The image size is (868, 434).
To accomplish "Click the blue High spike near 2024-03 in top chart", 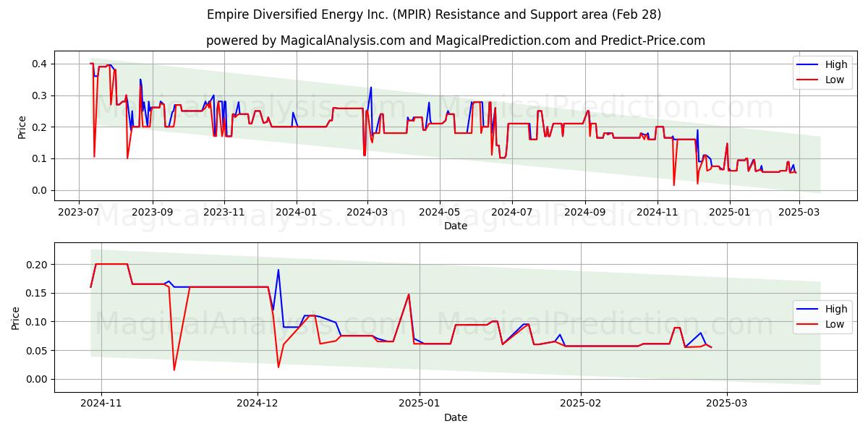I will (x=371, y=88).
